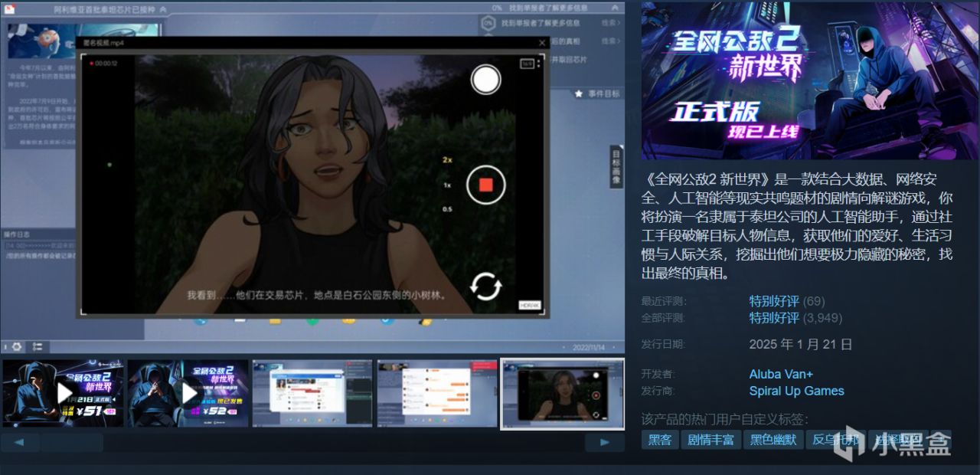Viewport: 980px width, 475px height.
Task: Collapse the news headline with its chevron
Action: tap(164, 10)
